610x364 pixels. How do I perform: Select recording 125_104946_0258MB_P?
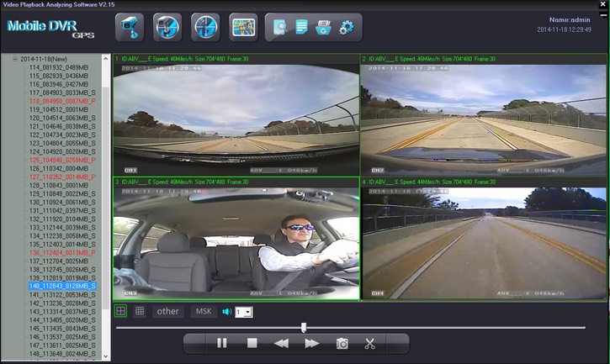pyautogui.click(x=62, y=160)
